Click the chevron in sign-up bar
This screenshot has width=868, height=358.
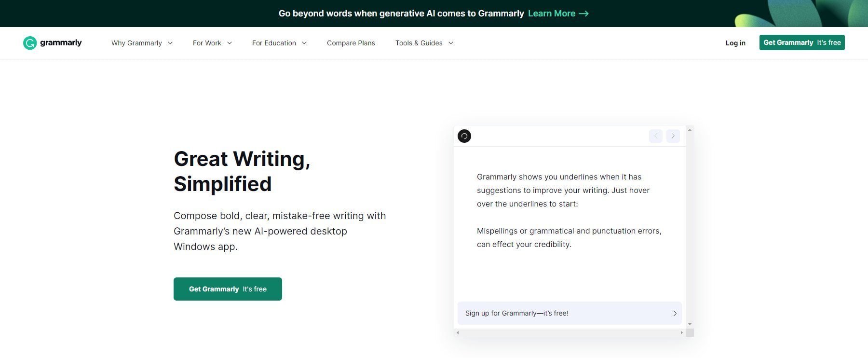pyautogui.click(x=675, y=314)
